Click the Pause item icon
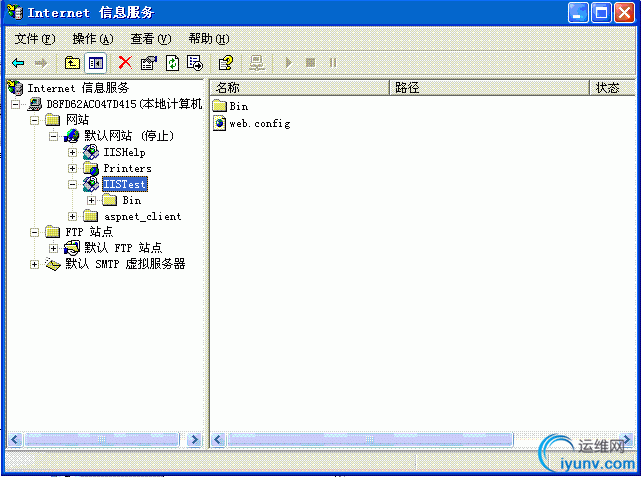Screen dimensions: 641x480 (x=333, y=63)
